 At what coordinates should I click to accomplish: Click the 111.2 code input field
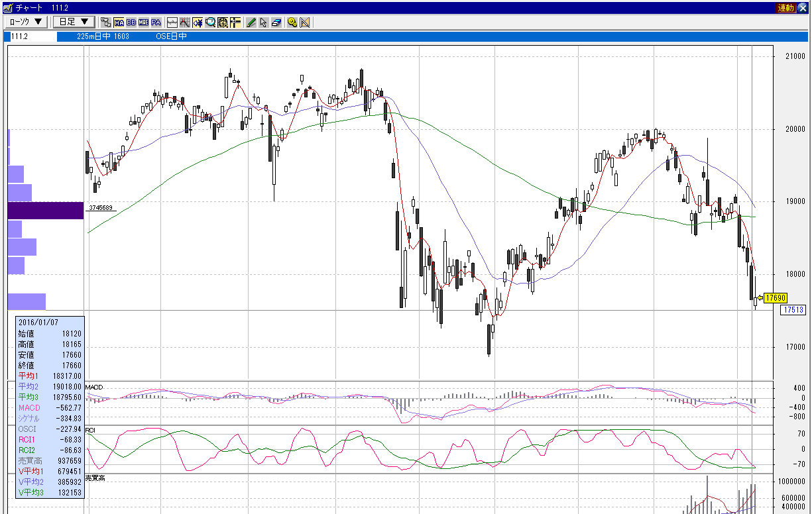click(32, 36)
